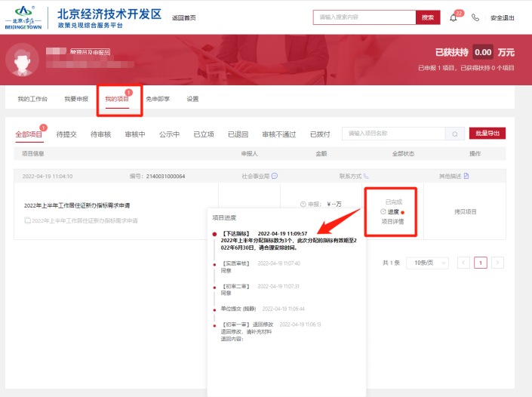Screen dimensions: 532x397
Task: Click 项目进度 popup title
Action: 224,217
